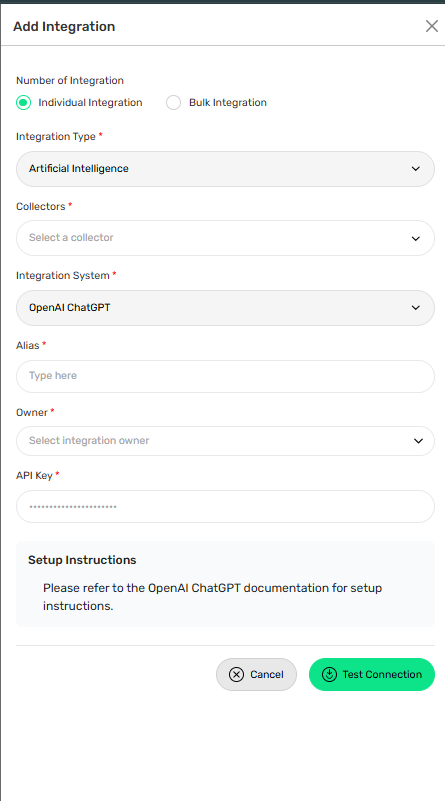Close the Add Integration dialog via X icon

tap(432, 26)
